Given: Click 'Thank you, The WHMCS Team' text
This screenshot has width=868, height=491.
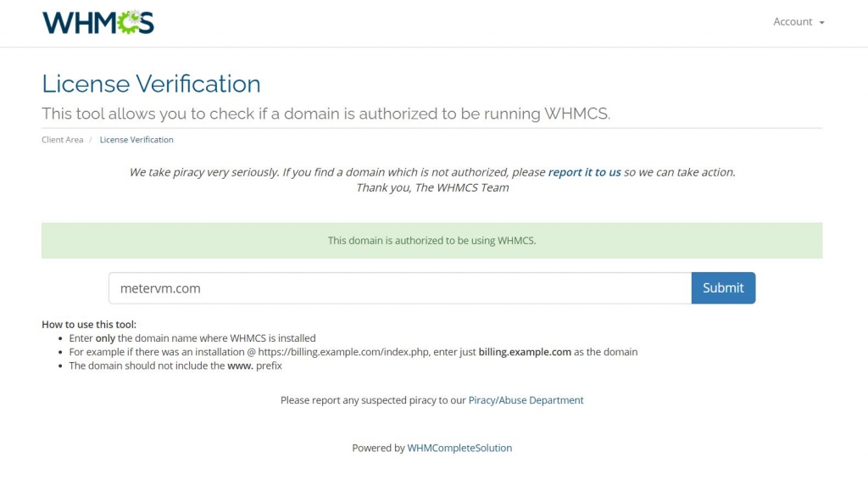Looking at the screenshot, I should pos(432,187).
